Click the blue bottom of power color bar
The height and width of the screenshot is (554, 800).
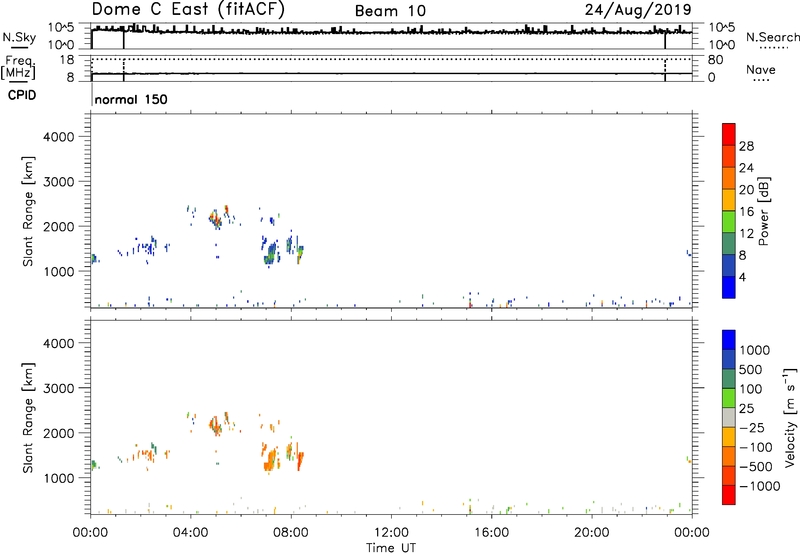pyautogui.click(x=729, y=287)
